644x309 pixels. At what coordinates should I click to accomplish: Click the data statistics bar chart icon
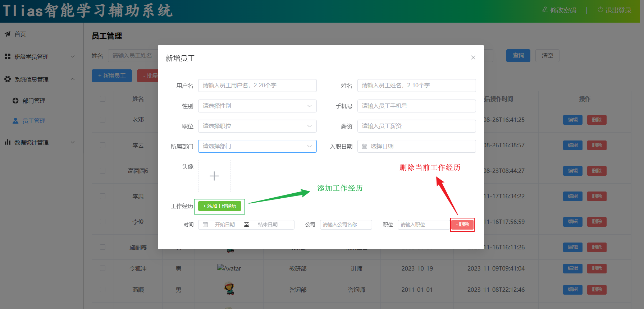[x=8, y=142]
